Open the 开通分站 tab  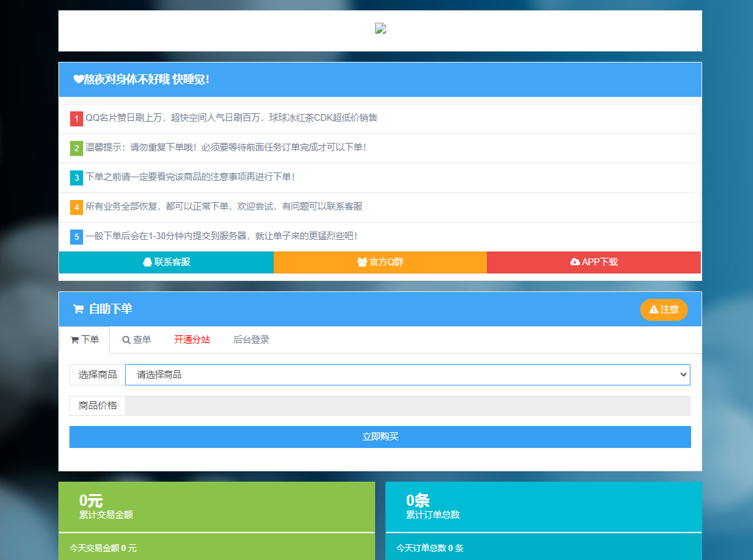tap(192, 340)
